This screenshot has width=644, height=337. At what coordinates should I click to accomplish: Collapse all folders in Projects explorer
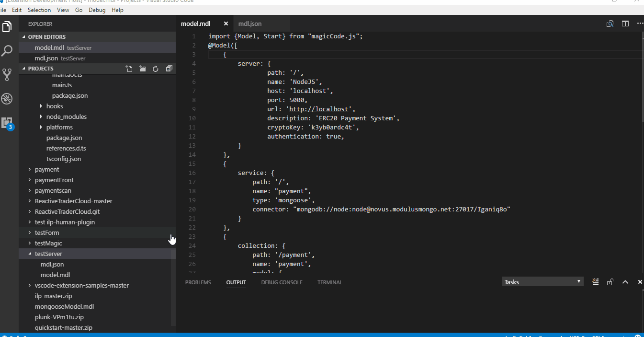pos(169,69)
